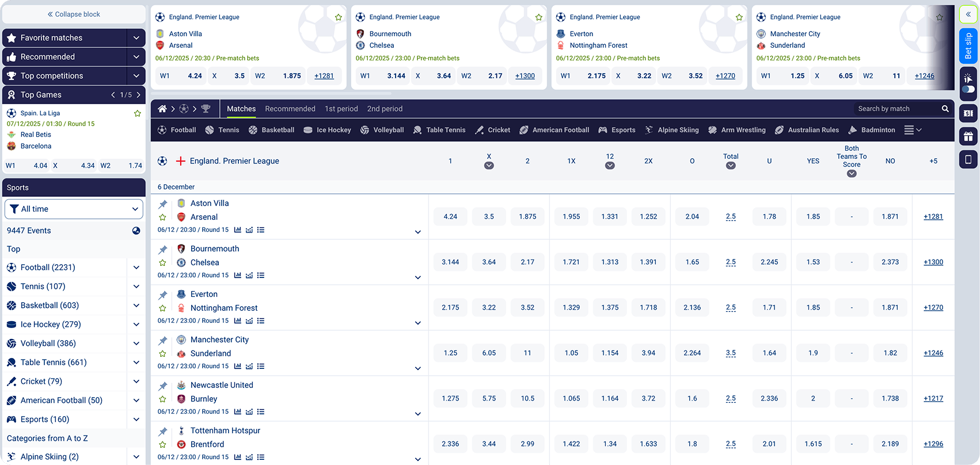The image size is (980, 465).
Task: Open the mobile phone icon
Action: click(968, 159)
